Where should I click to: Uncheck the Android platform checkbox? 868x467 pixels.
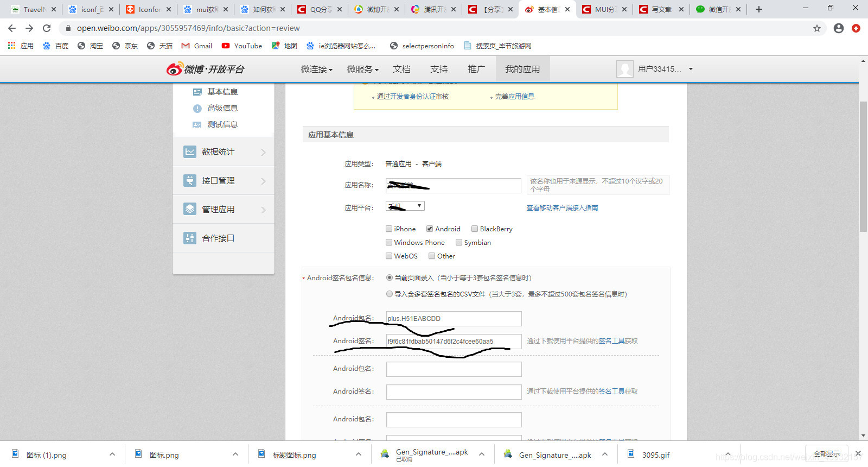tap(430, 229)
